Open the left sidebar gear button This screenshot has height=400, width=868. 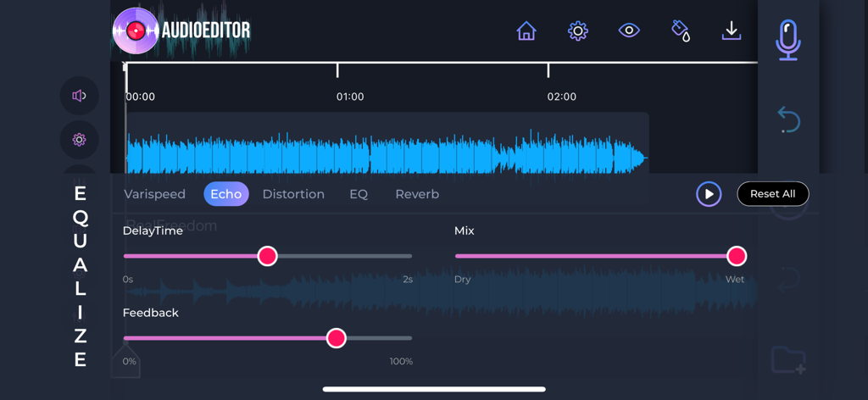tap(79, 140)
